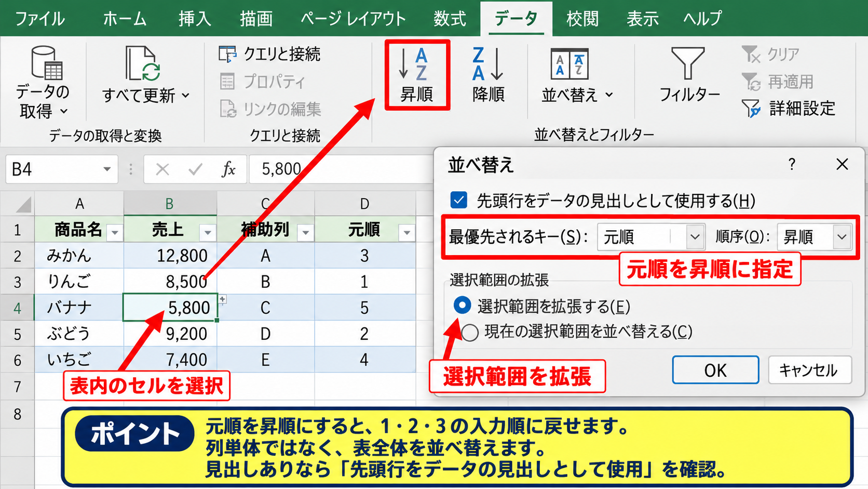
Task: Click Clear filter (クリア)
Action: coord(770,54)
